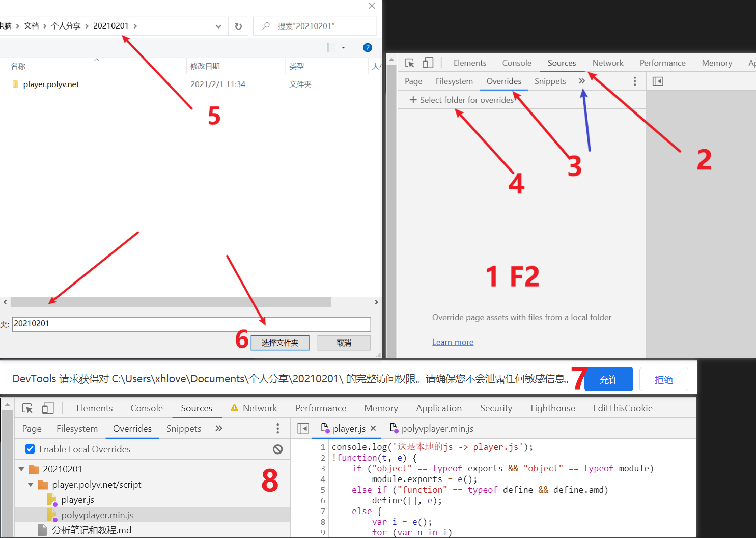Click the 拒绝 permission button
This screenshot has width=756, height=538.
[664, 380]
